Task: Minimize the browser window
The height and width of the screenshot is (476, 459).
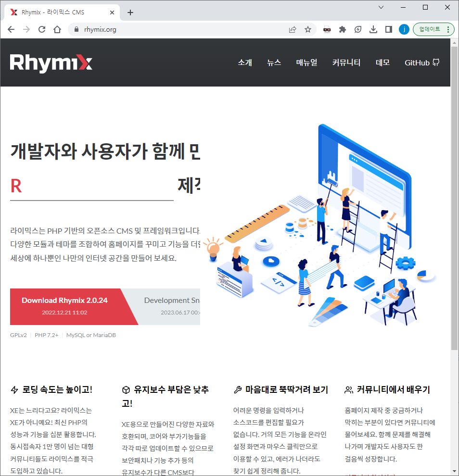Action: [x=403, y=7]
